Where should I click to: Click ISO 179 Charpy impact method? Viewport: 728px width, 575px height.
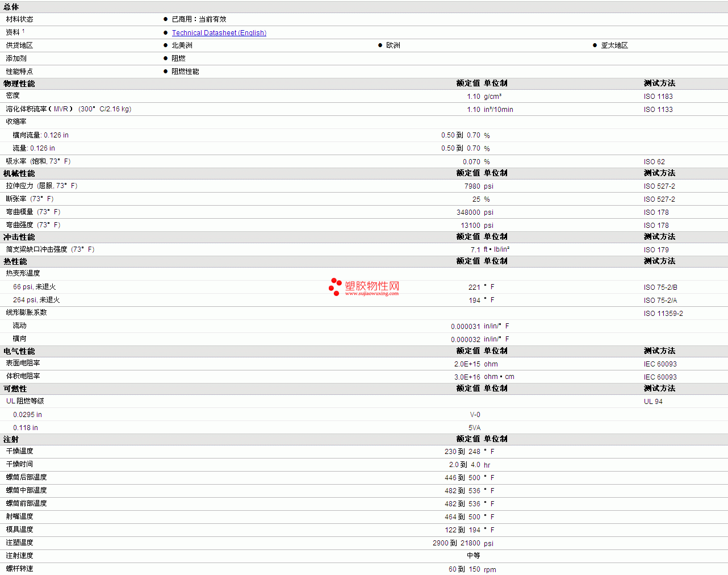[656, 250]
